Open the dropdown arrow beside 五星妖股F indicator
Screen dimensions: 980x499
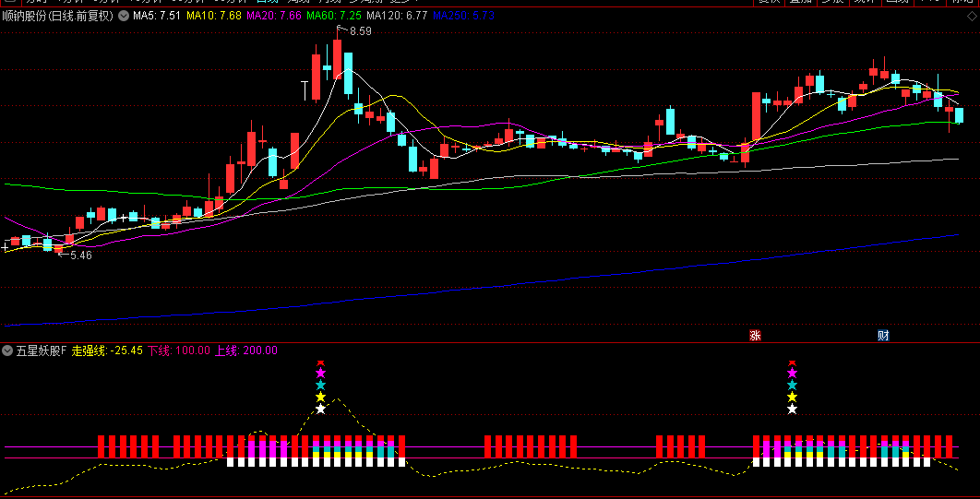6,351
